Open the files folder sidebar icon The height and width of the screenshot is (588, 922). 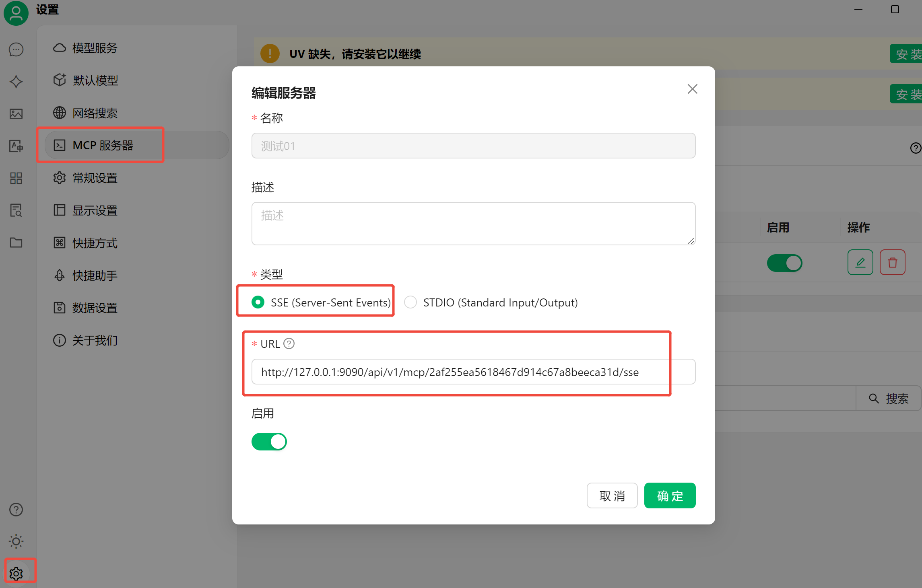click(x=16, y=243)
